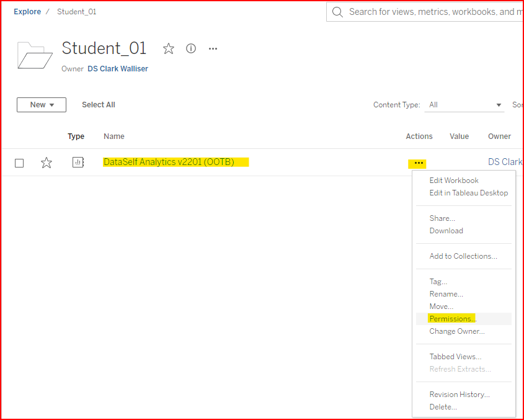Screen dimensions: 524x420
Task: Click the star icon beside Student_01 title
Action: click(x=169, y=48)
